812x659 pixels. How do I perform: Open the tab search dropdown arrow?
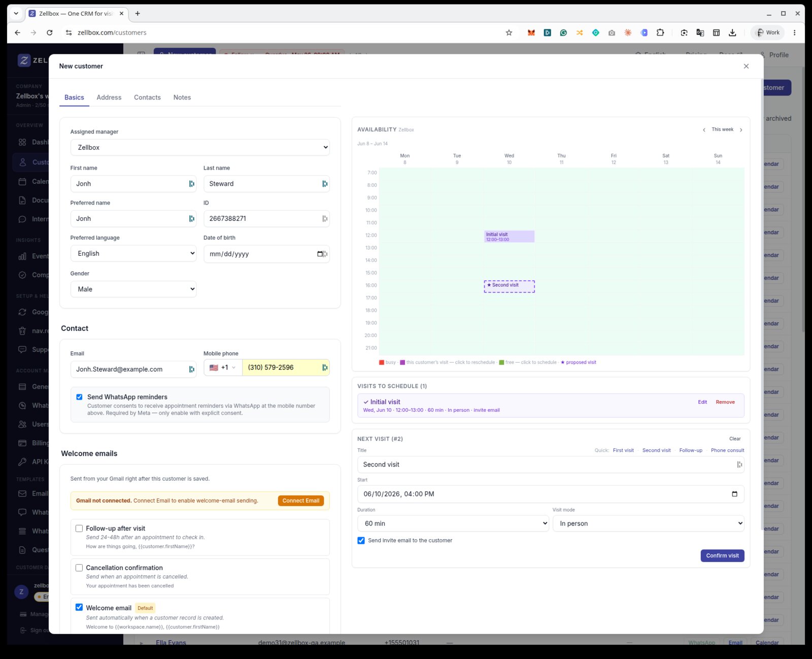pos(16,14)
